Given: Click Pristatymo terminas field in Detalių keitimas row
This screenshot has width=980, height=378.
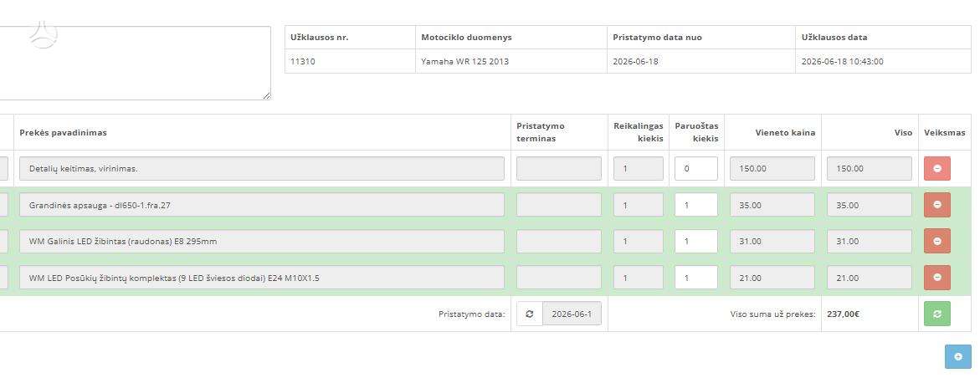Looking at the screenshot, I should pyautogui.click(x=559, y=169).
